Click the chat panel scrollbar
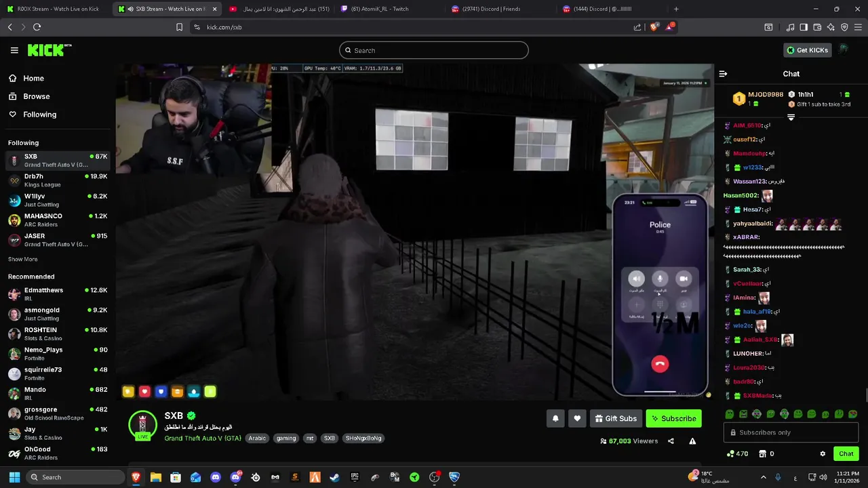 865,394
